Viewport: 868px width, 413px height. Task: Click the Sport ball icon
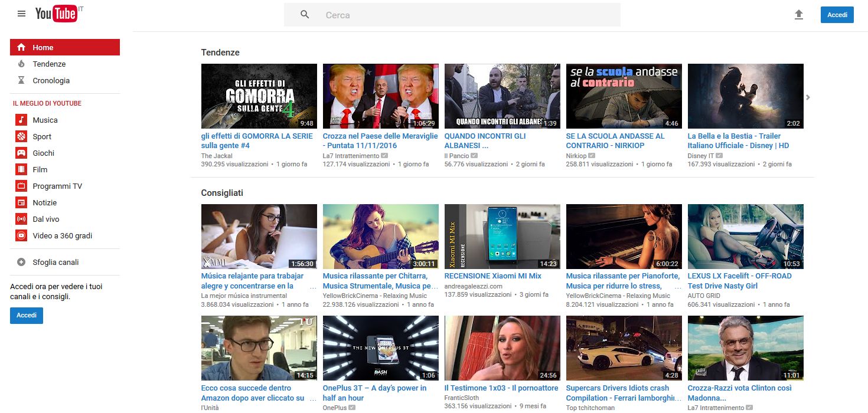21,136
